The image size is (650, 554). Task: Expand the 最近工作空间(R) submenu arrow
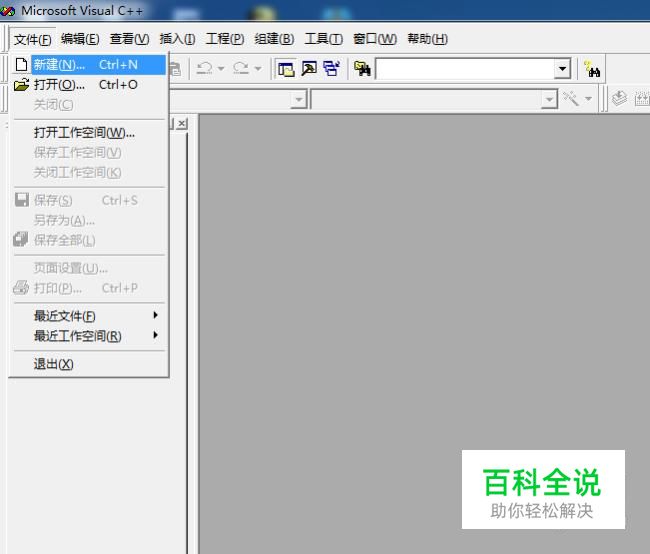pyautogui.click(x=155, y=335)
